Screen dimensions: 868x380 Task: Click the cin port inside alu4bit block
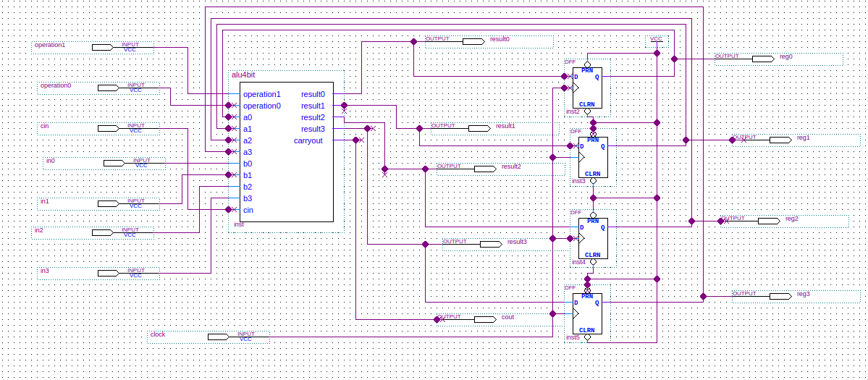(248, 210)
